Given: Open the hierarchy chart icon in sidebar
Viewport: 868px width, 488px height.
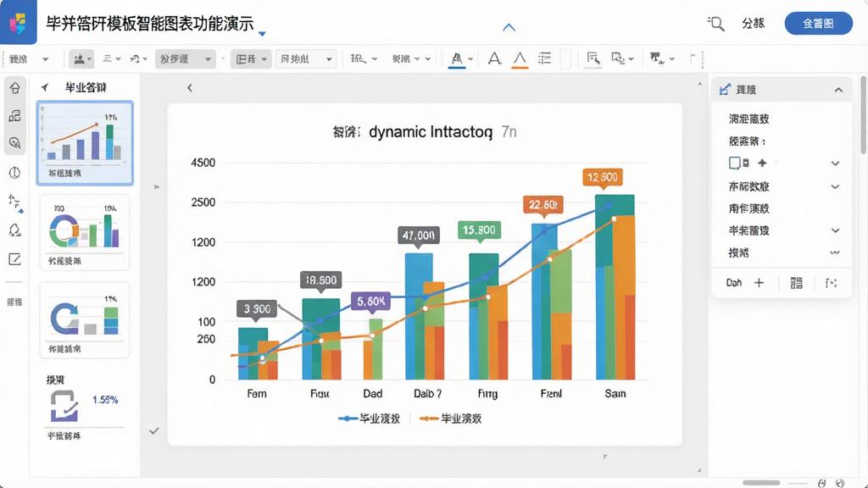Looking at the screenshot, I should pyautogui.click(x=15, y=115).
